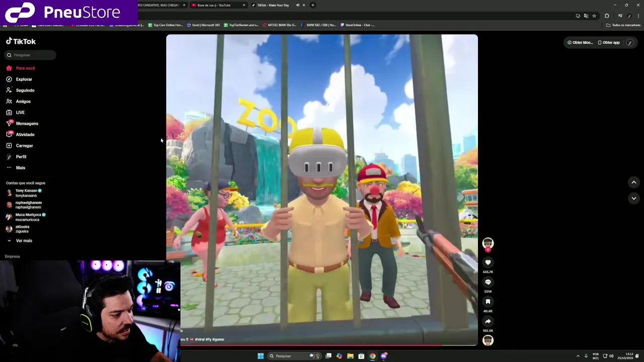
Task: Go to previous video with up arrow
Action: [x=633, y=182]
